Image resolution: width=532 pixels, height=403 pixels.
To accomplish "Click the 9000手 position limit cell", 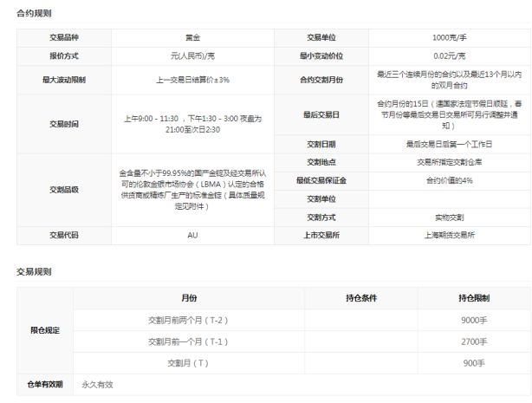I will click(474, 320).
